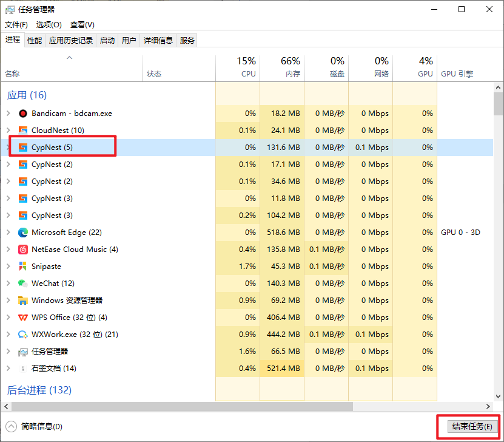Click the horizontal scrollbar right arrow
Viewport: 504px width, 442px height.
click(x=488, y=407)
